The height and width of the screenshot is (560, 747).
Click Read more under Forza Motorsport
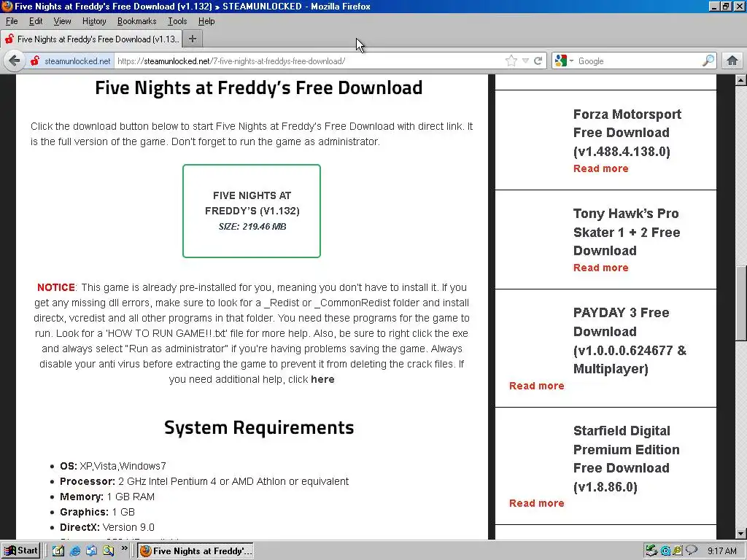click(601, 168)
